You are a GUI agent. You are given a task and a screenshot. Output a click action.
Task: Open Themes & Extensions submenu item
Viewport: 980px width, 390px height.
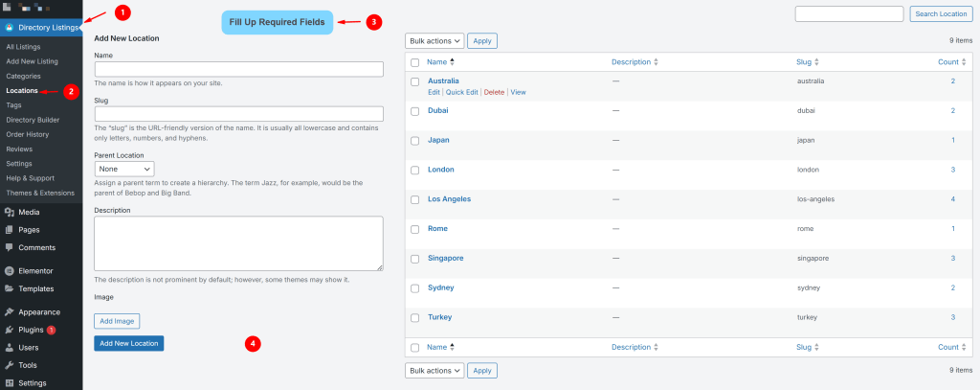(x=40, y=193)
